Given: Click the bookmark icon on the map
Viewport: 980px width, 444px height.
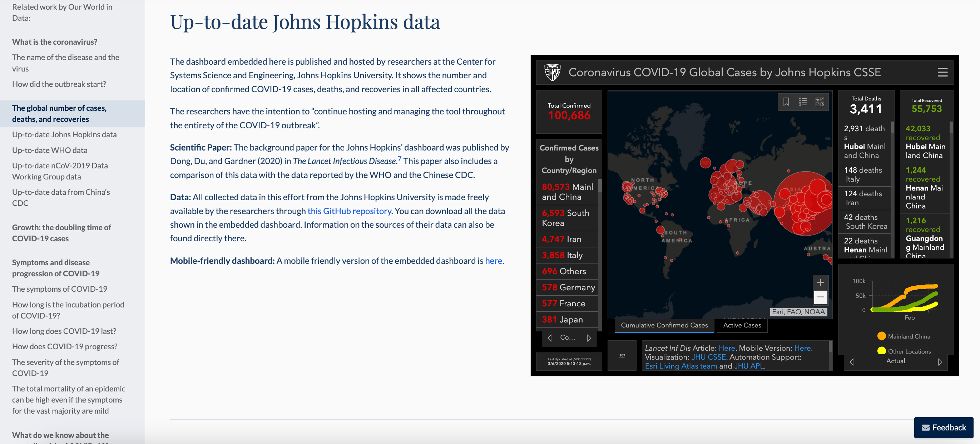Looking at the screenshot, I should pyautogui.click(x=786, y=102).
